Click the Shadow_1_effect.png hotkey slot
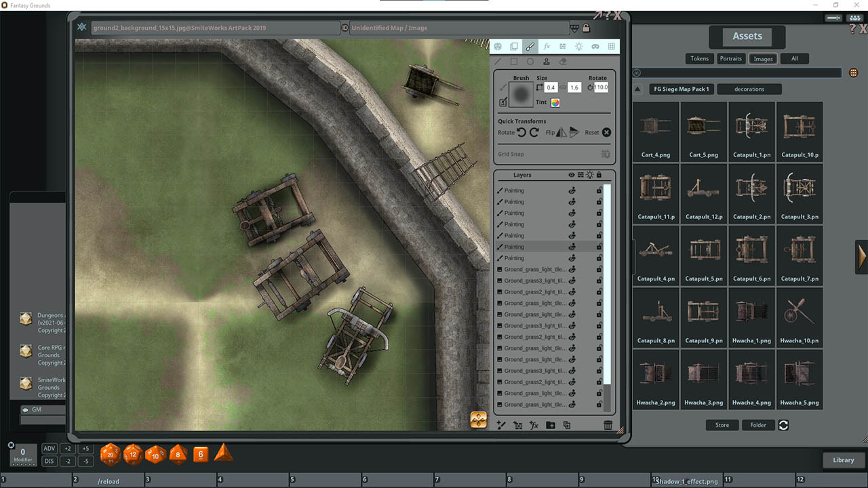 click(688, 481)
